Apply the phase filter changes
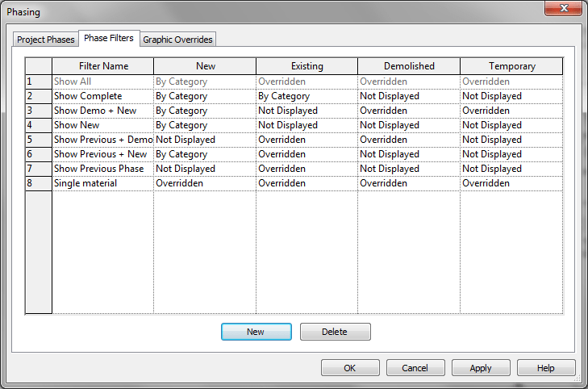Screen dimensions: 588x389 pos(481,368)
